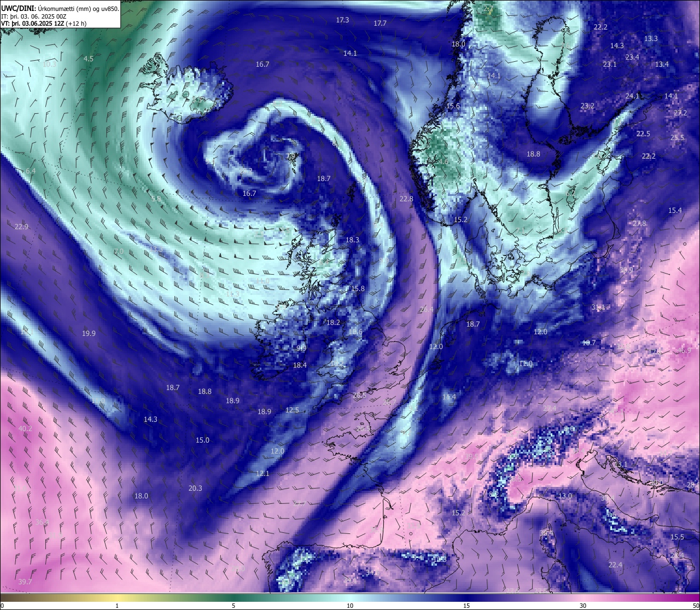Click the 18.2 value label
Image resolution: width=700 pixels, height=610 pixels.
tap(333, 323)
